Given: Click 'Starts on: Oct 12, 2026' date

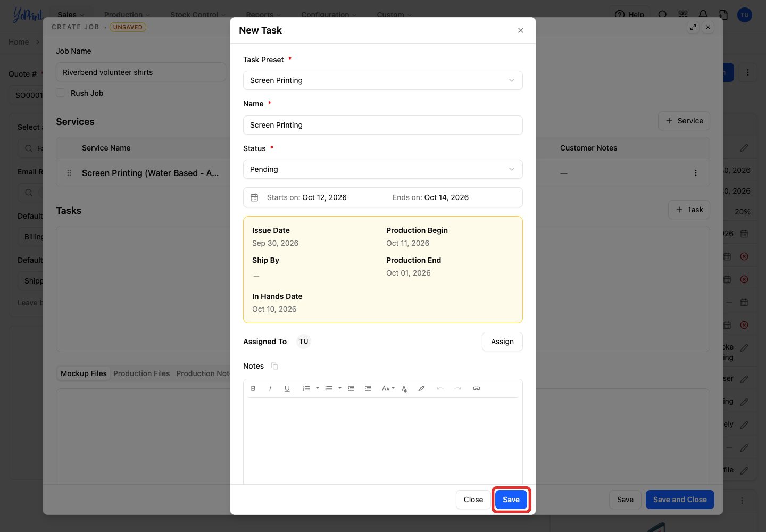Looking at the screenshot, I should [306, 197].
